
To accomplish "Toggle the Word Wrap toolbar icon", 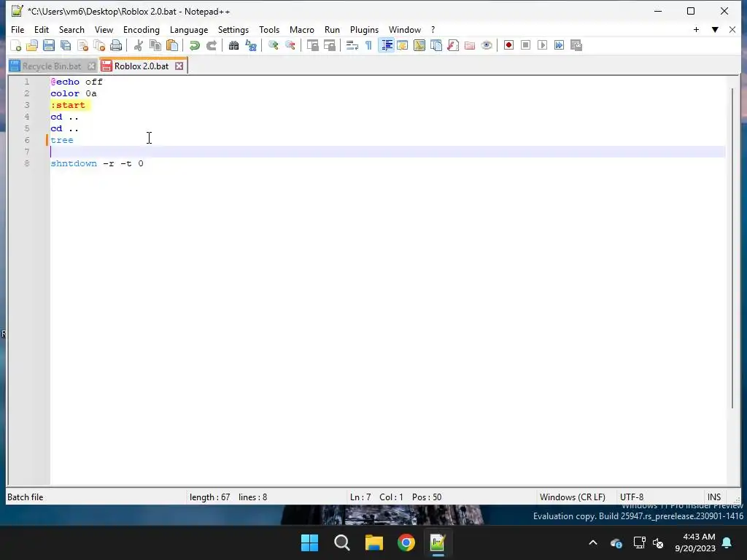I will click(x=352, y=45).
